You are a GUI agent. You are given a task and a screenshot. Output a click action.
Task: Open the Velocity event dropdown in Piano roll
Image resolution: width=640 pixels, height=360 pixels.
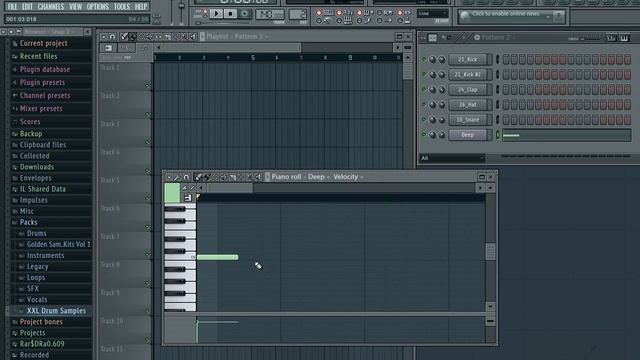point(348,177)
